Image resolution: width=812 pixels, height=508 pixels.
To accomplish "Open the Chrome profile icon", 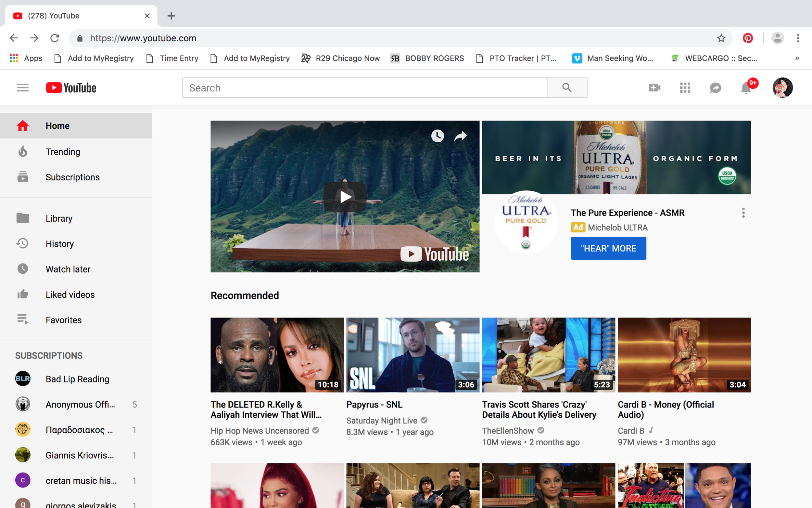I will coord(777,38).
